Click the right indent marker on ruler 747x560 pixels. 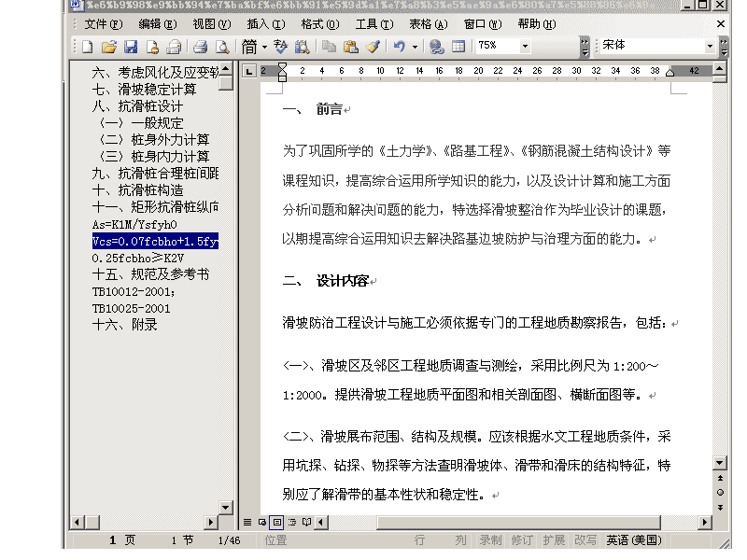[669, 73]
